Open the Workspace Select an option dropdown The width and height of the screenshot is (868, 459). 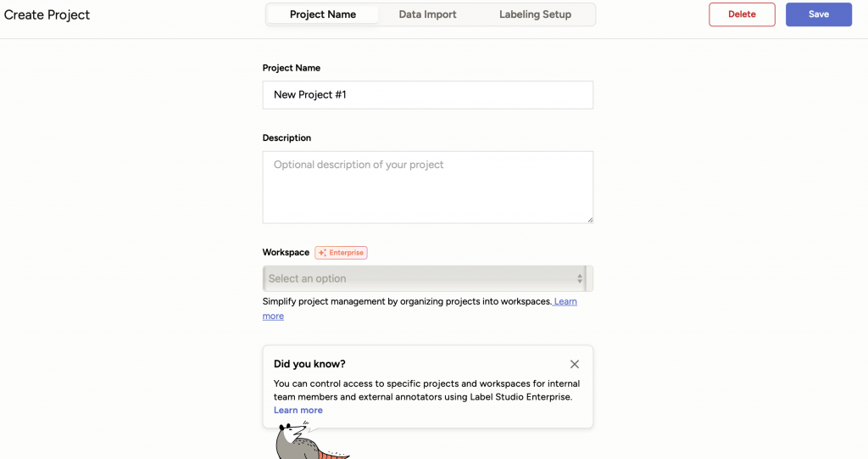(x=428, y=279)
